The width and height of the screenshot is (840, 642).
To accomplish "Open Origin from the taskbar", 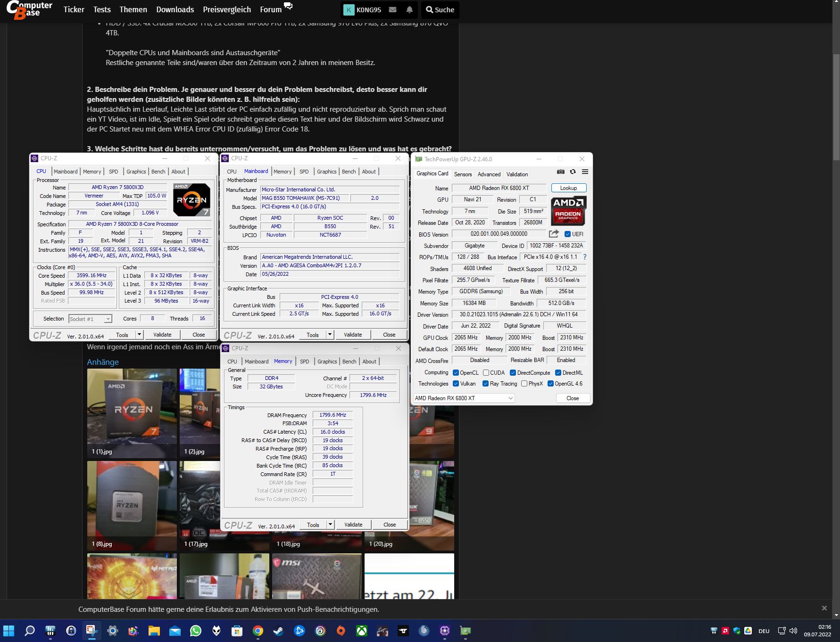I will pyautogui.click(x=341, y=631).
